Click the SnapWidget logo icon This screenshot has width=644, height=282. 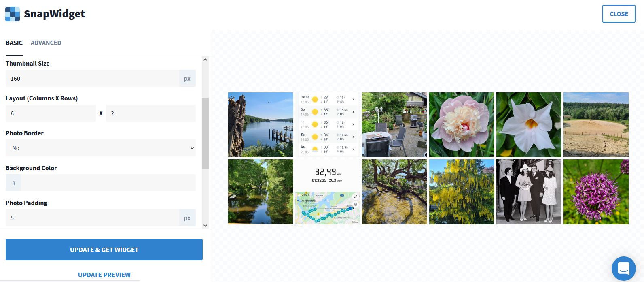pyautogui.click(x=13, y=14)
